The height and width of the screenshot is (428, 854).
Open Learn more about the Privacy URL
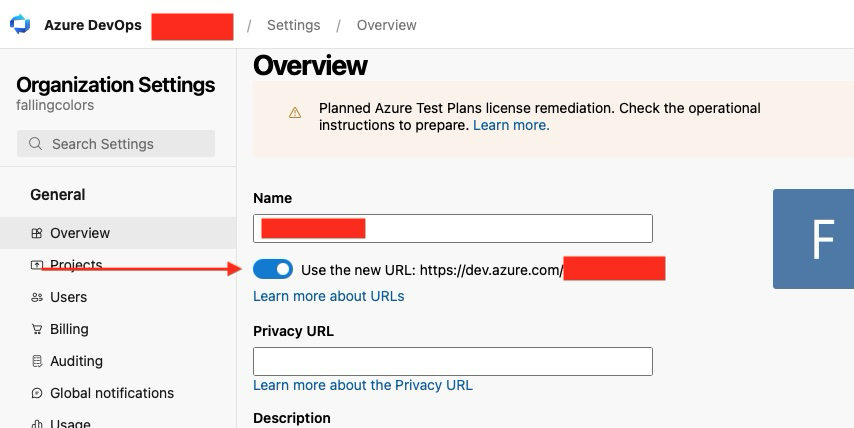[363, 385]
